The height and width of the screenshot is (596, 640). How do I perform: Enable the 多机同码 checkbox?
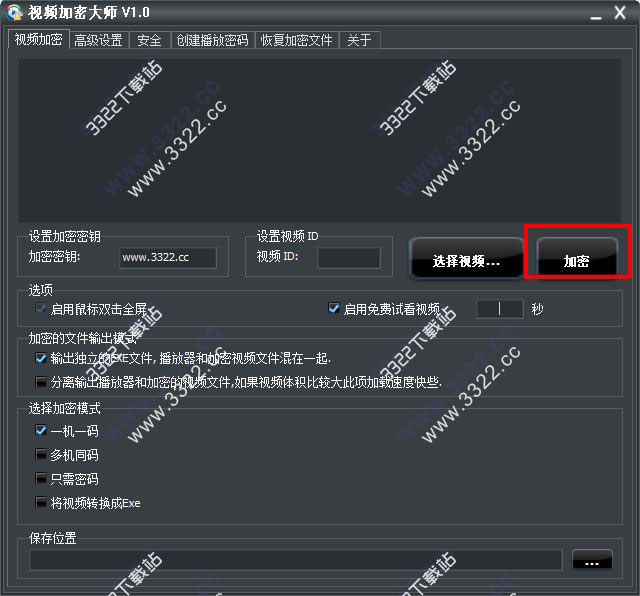click(41, 454)
